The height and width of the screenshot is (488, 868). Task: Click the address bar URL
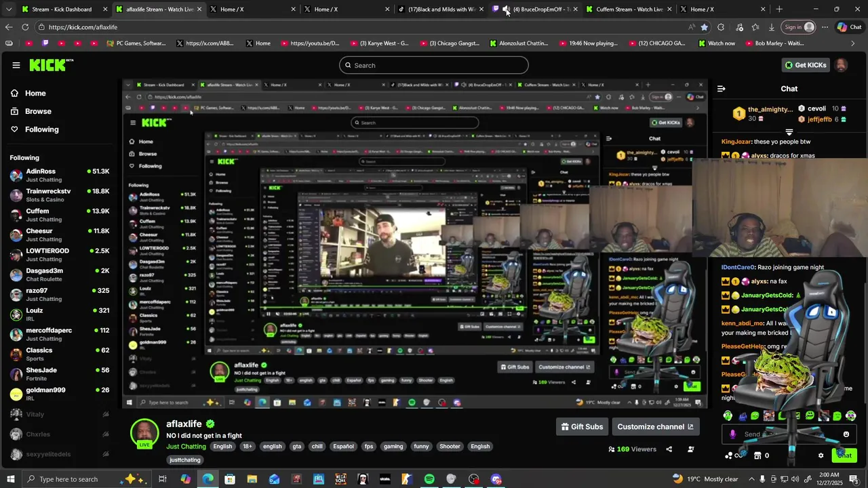click(83, 27)
